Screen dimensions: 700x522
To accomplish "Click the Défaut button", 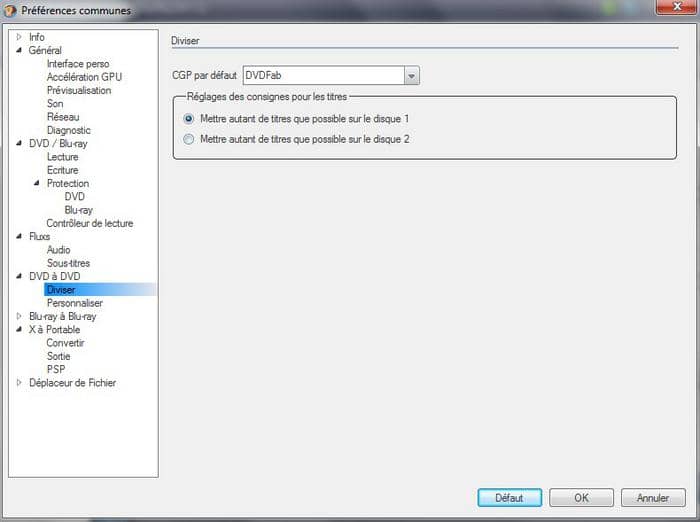I will click(x=509, y=497).
